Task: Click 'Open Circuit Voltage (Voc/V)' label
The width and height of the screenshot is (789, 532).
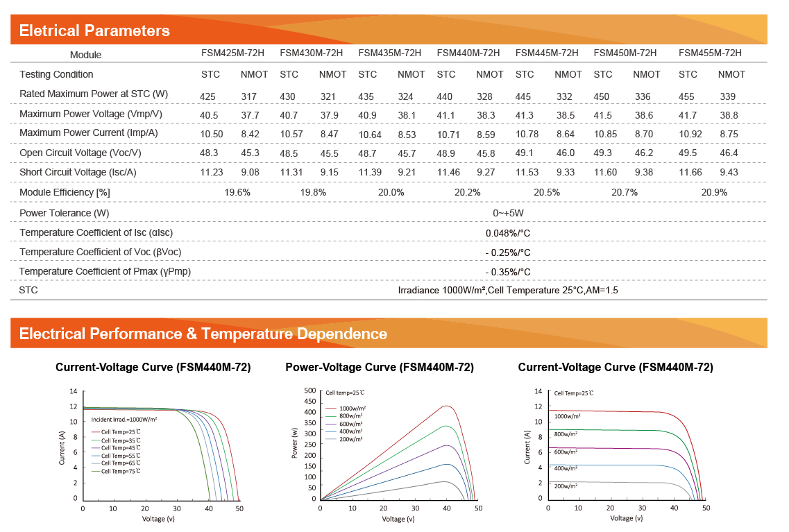Action: click(x=80, y=153)
